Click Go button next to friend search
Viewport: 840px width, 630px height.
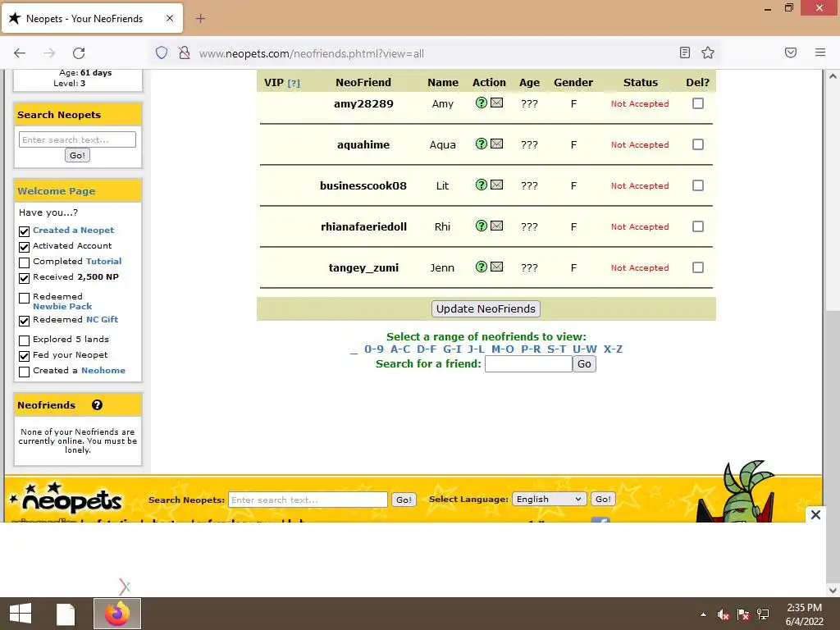(x=584, y=363)
